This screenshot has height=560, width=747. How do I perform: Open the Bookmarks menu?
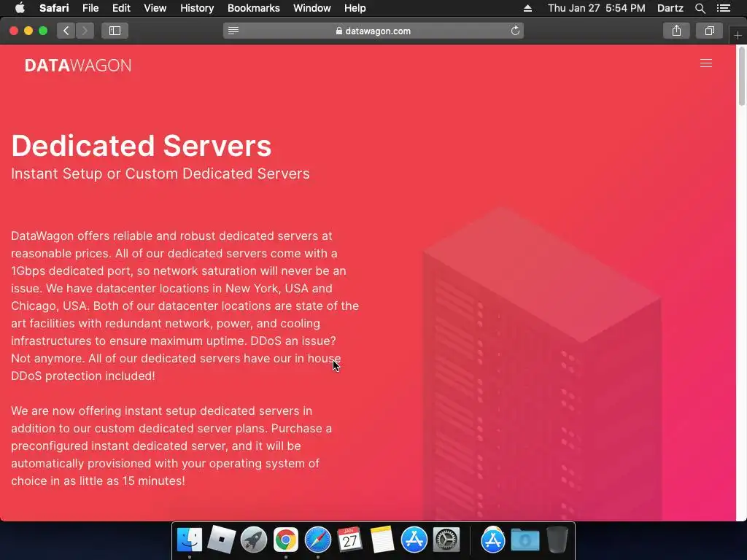[253, 8]
